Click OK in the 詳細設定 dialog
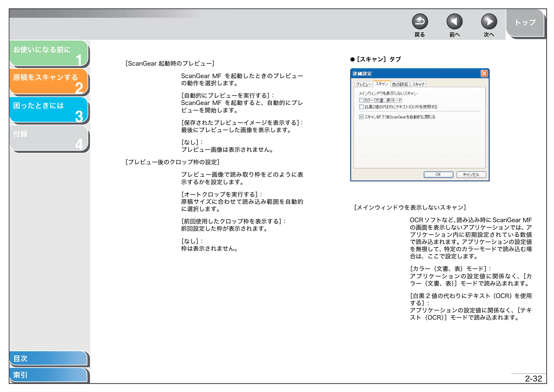This screenshot has height=392, width=554. (438, 175)
